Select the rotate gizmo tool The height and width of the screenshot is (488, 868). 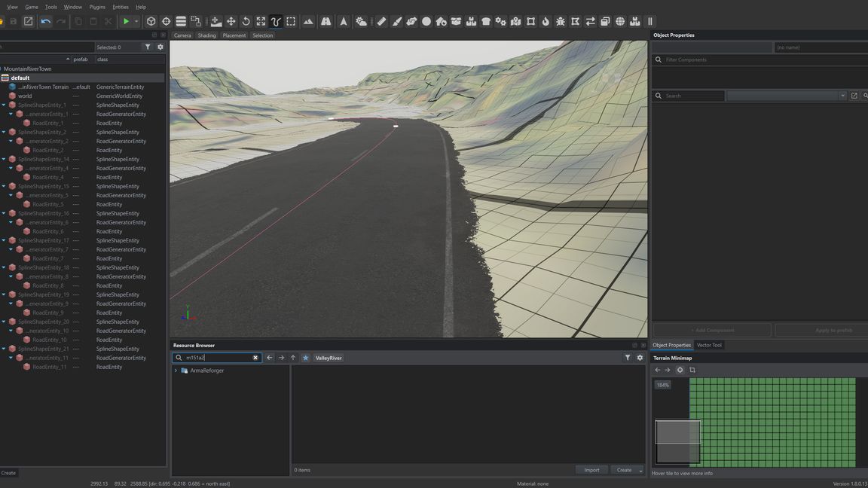tap(246, 22)
